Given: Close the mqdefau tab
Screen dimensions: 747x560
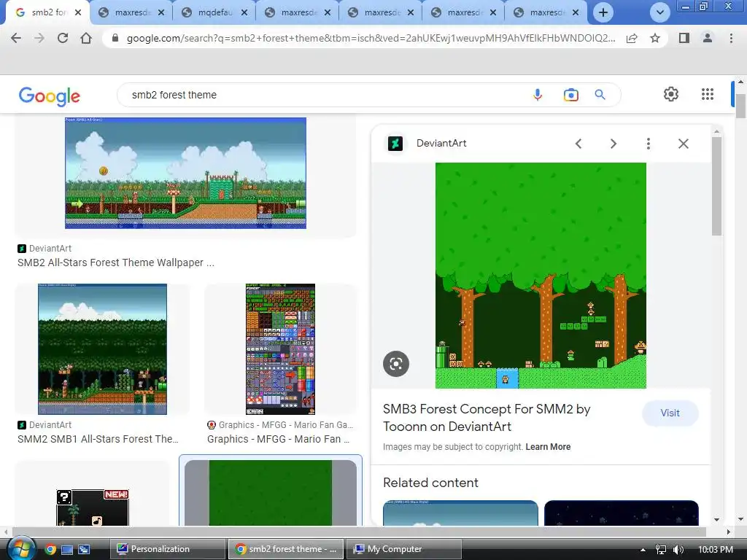Looking at the screenshot, I should (x=244, y=12).
